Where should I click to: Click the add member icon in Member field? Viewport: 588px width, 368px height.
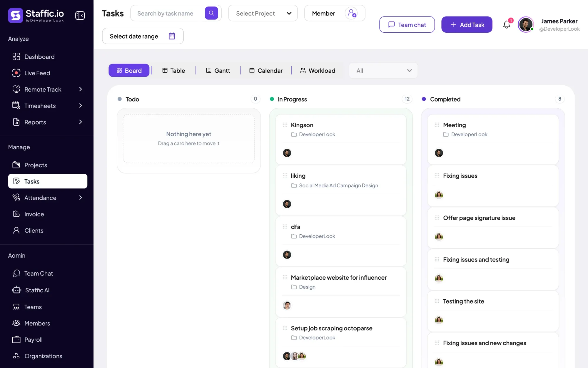[x=352, y=13]
